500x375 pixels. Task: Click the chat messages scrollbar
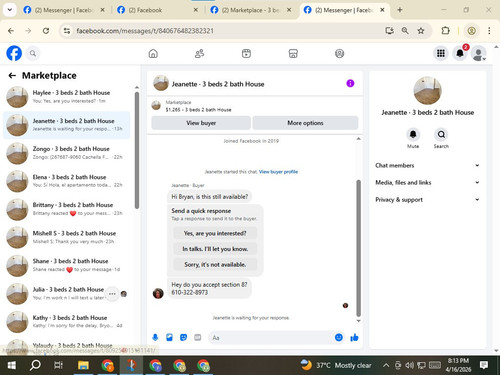[x=359, y=248]
